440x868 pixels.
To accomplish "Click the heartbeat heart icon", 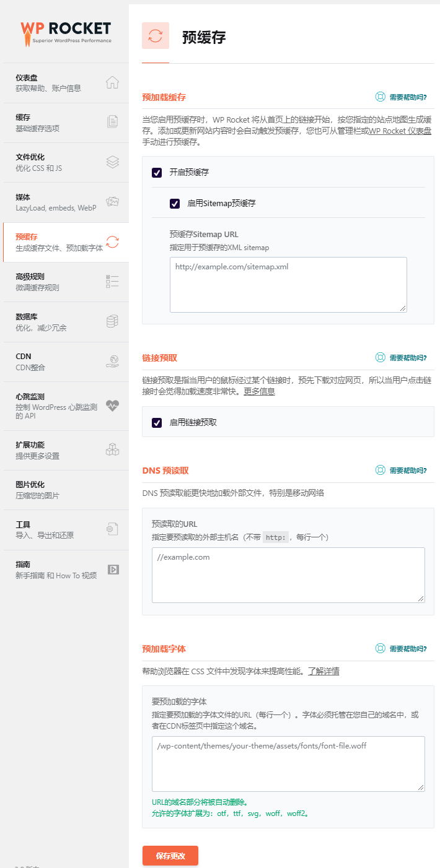I will click(112, 406).
